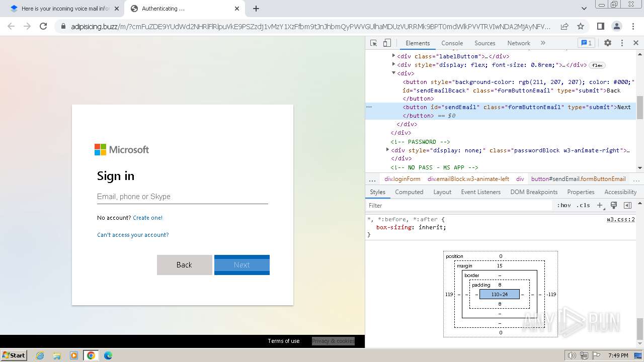This screenshot has width=644, height=362.
Task: Switch to the Sources tab
Action: click(x=485, y=43)
